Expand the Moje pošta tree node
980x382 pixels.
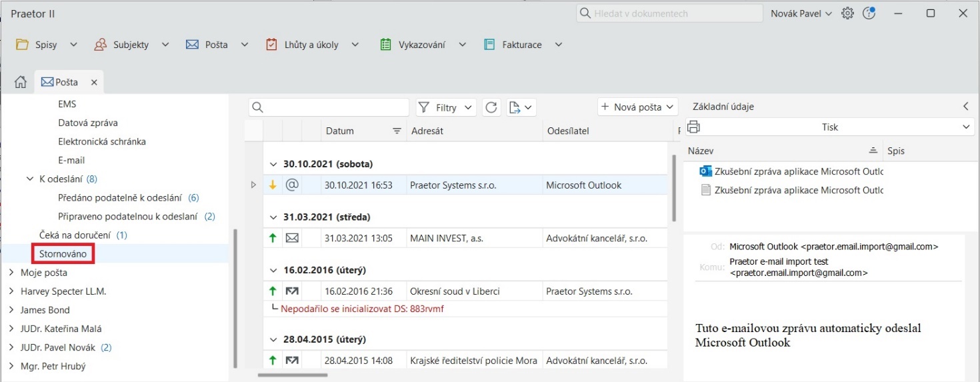11,273
